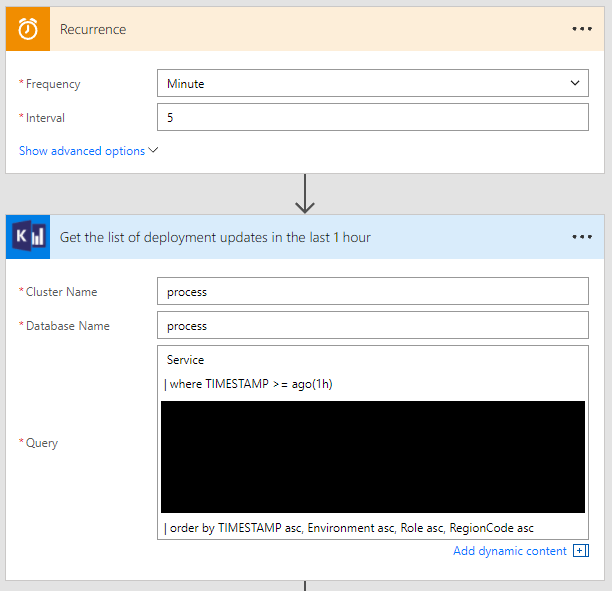Click the 'Service' line in the Query box
This screenshot has height=591, width=612.
tap(186, 360)
